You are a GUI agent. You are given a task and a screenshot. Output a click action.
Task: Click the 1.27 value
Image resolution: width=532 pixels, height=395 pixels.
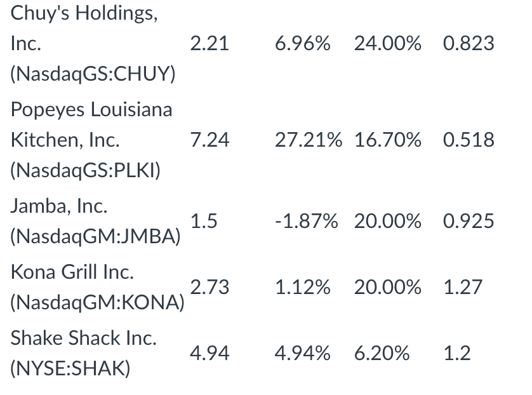click(463, 287)
